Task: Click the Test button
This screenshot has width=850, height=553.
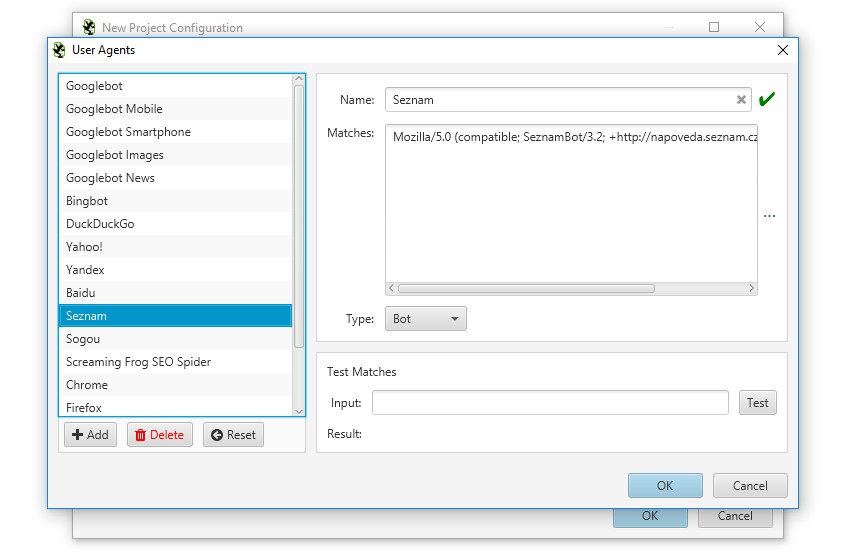Action: [x=757, y=403]
